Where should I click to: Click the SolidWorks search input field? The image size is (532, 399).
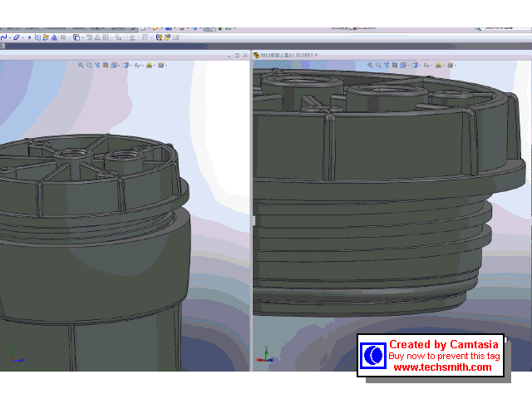click(507, 27)
